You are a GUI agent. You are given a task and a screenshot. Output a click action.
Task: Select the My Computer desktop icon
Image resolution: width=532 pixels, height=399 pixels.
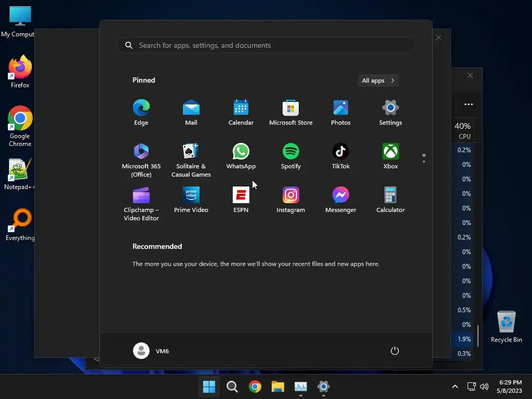[x=19, y=21]
